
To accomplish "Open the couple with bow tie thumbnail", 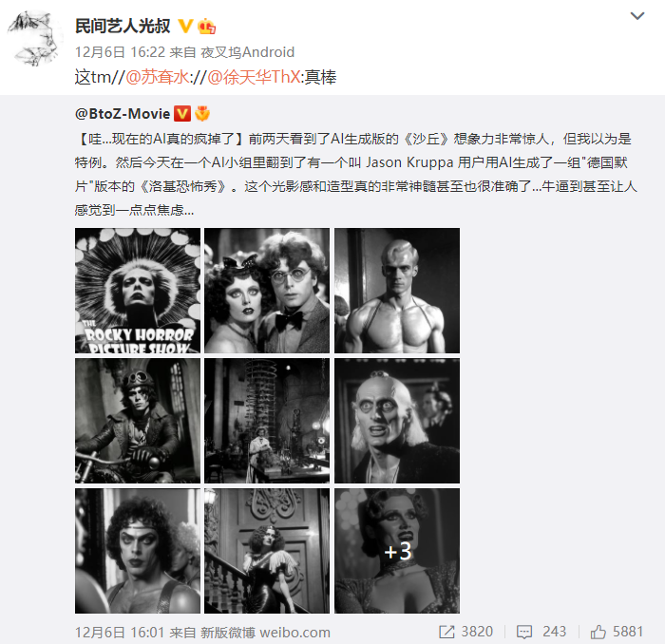I will click(x=267, y=291).
